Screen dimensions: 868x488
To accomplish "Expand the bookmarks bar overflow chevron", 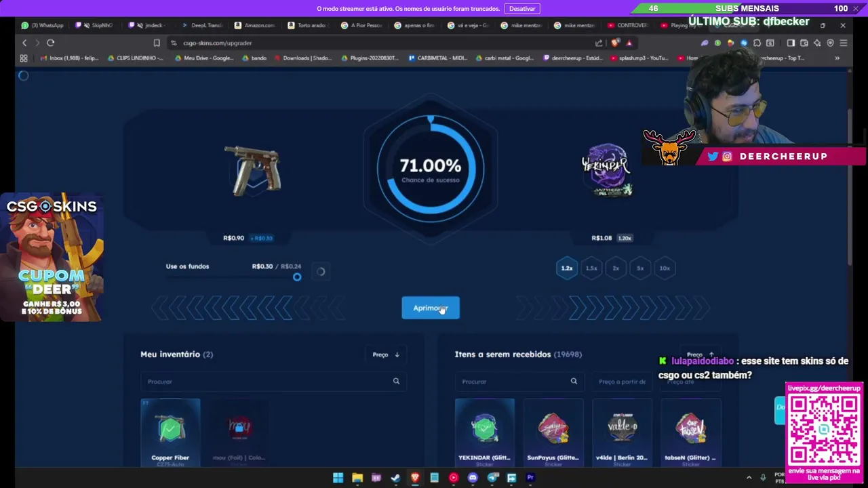I will [x=837, y=58].
